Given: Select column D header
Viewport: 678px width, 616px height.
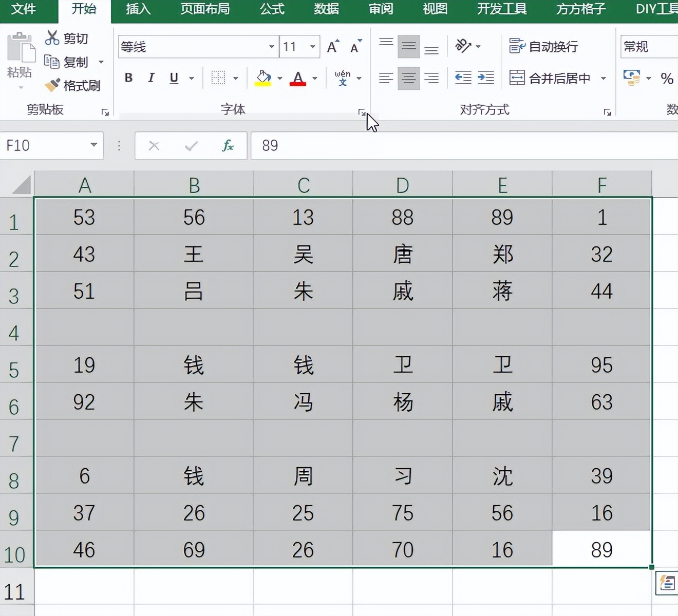Looking at the screenshot, I should click(402, 185).
